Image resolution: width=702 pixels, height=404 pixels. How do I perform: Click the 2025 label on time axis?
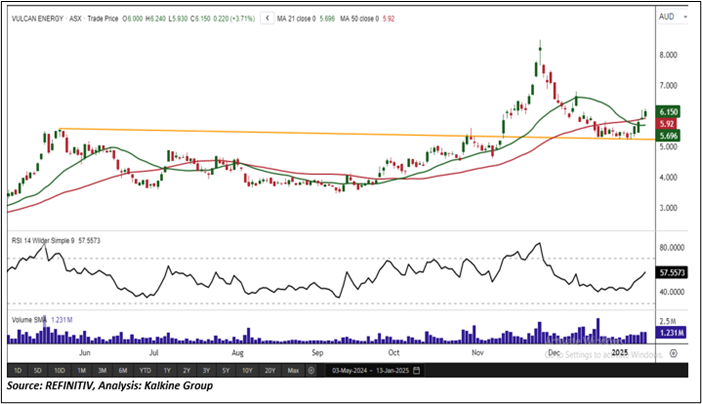pyautogui.click(x=620, y=352)
